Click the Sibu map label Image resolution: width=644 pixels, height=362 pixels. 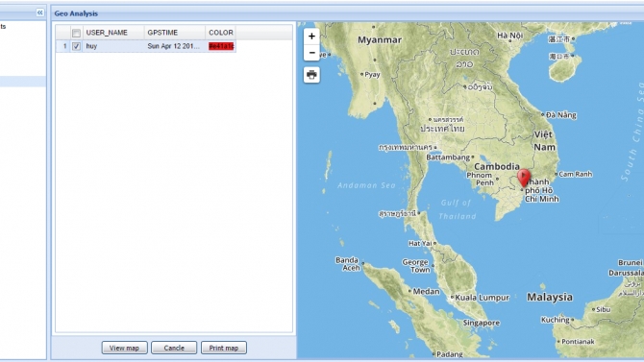[603, 310]
